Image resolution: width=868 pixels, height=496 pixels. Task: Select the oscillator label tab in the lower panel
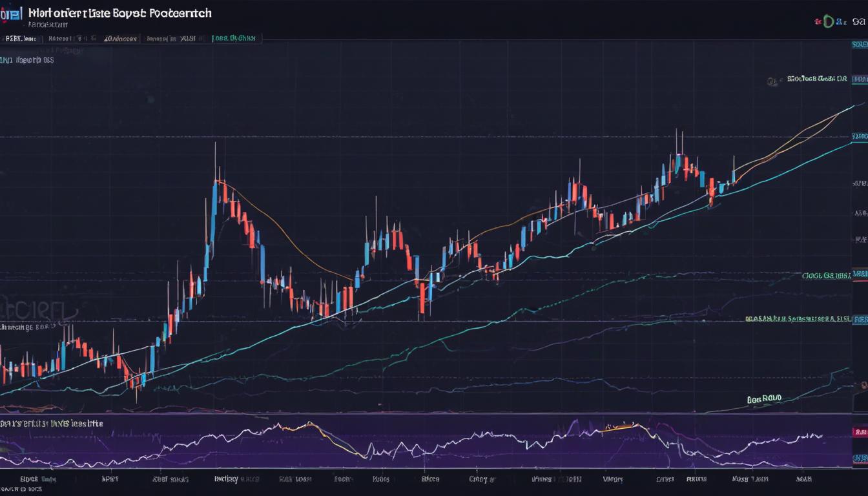(52, 424)
